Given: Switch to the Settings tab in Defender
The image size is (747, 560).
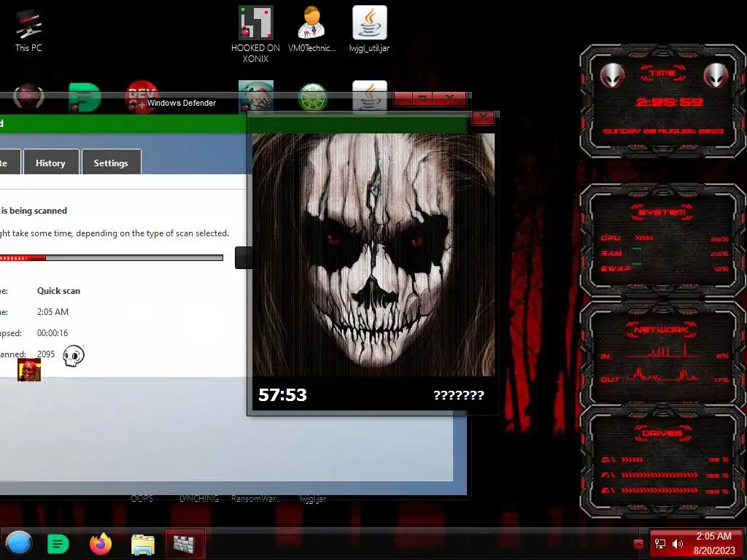Looking at the screenshot, I should [x=111, y=163].
